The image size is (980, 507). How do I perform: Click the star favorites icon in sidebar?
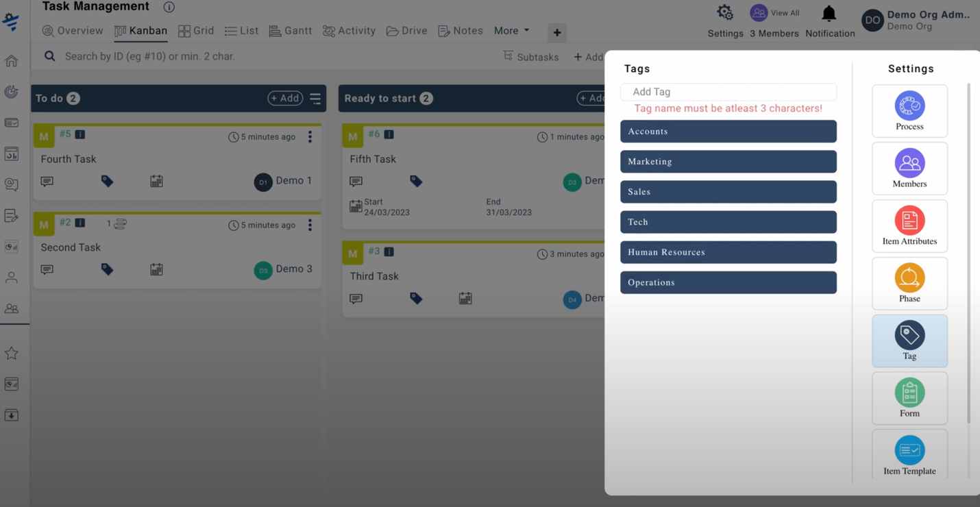12,354
